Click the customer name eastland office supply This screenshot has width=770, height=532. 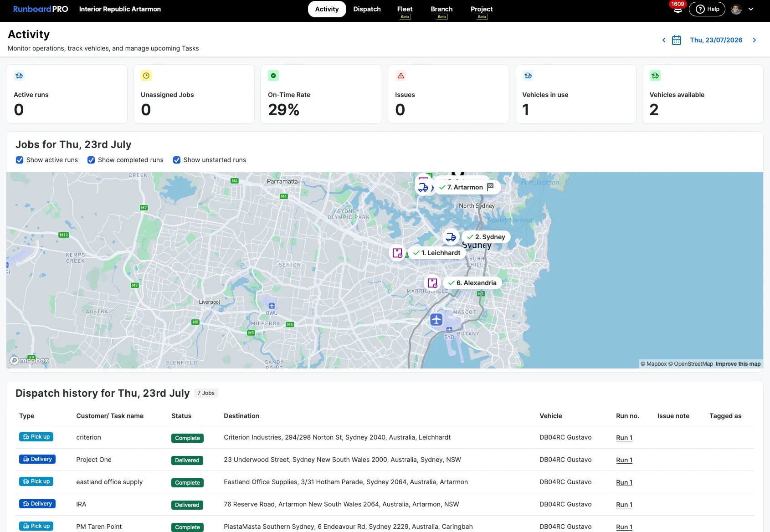point(109,482)
